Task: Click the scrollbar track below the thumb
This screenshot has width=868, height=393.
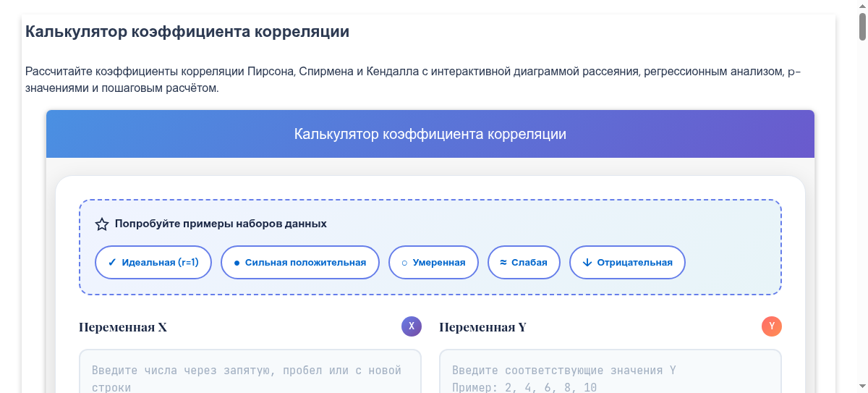Action: (862, 217)
